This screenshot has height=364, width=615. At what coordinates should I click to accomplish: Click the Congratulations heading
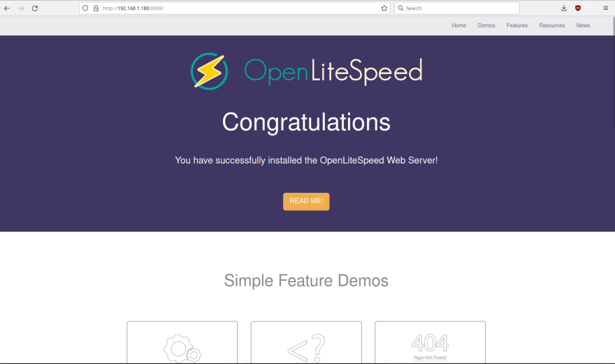[x=306, y=122]
